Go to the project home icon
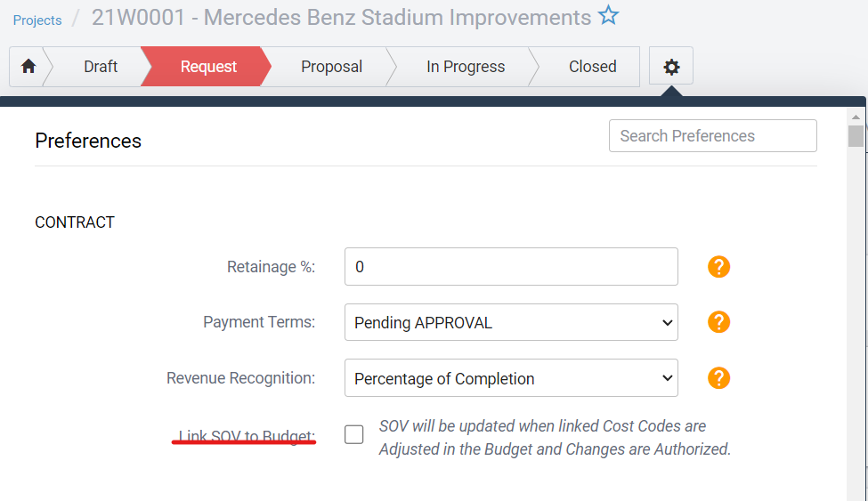 coord(28,67)
